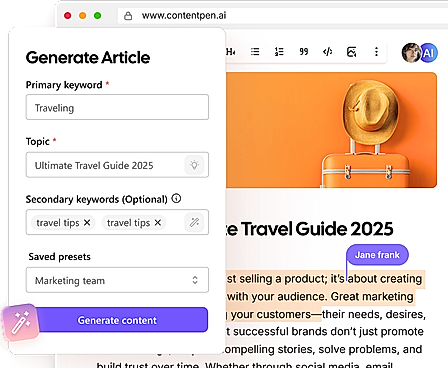Click the yellow minimize window button
The height and width of the screenshot is (368, 448).
[83, 16]
